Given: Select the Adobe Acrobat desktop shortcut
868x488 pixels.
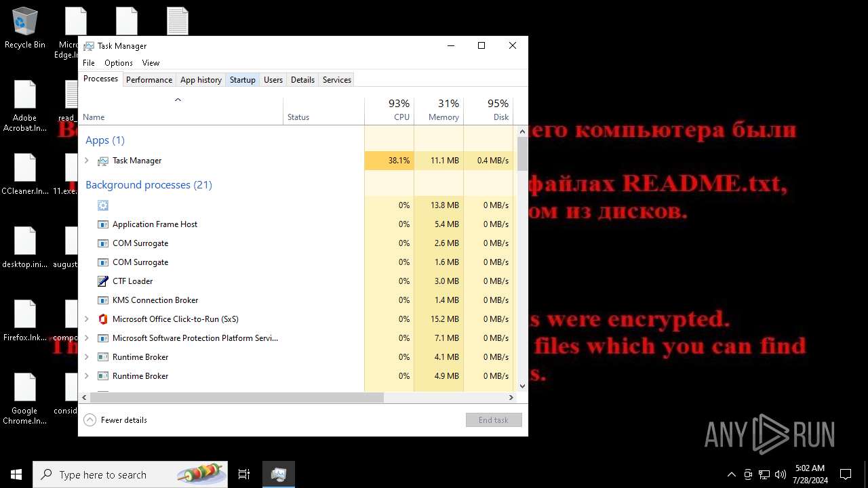Looking at the screenshot, I should coord(25,94).
